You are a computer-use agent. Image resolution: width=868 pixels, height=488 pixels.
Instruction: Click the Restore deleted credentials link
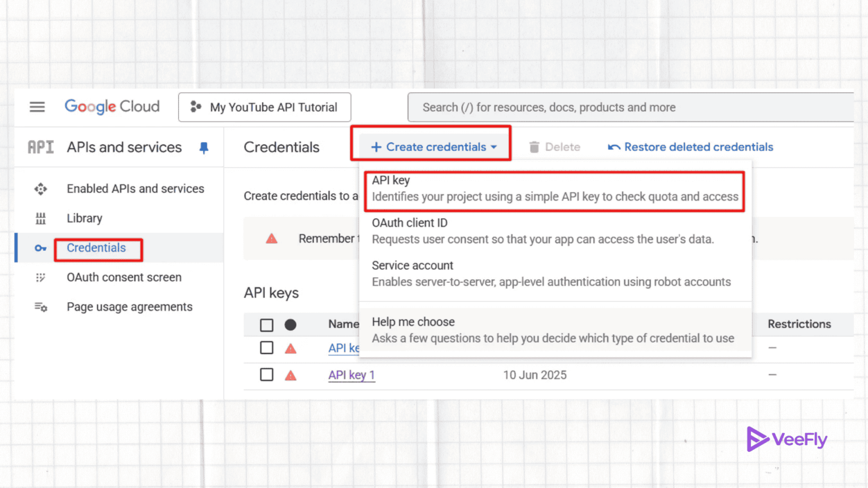point(698,147)
